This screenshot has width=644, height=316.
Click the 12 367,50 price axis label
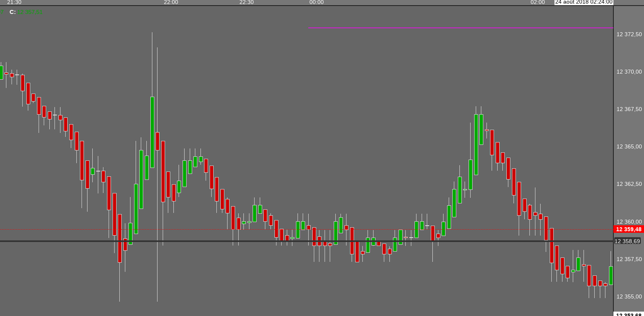(629, 109)
